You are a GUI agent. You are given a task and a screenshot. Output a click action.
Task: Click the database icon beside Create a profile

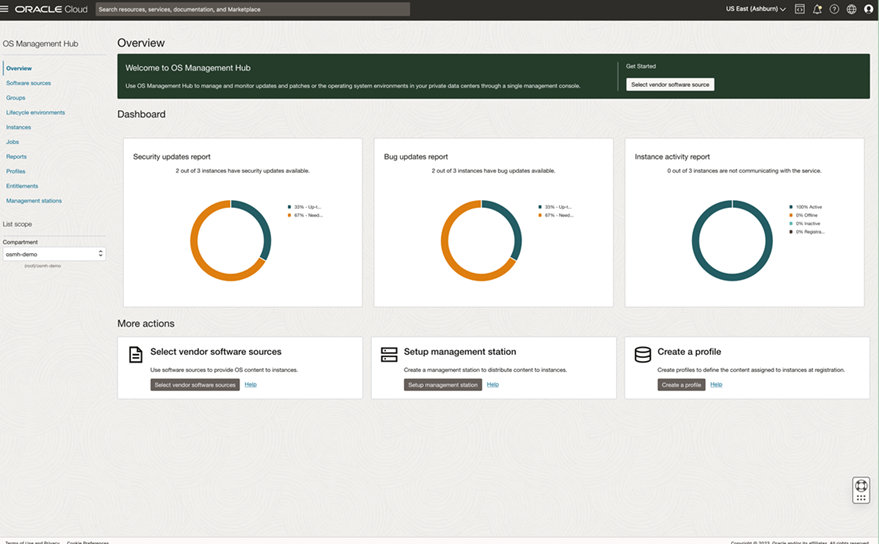pyautogui.click(x=642, y=355)
